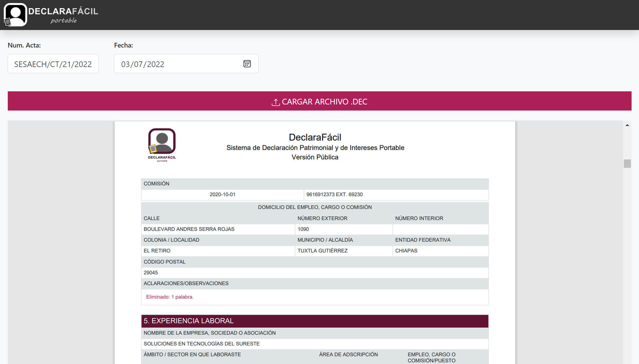Screen dimensions: 639x364
Task: Click the 'ENTIDAD FEDERATIVA' column label
Action: click(423, 240)
